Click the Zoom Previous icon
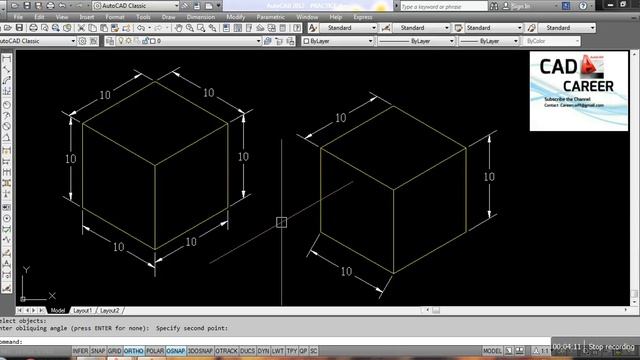The image size is (640, 360). pos(212,28)
